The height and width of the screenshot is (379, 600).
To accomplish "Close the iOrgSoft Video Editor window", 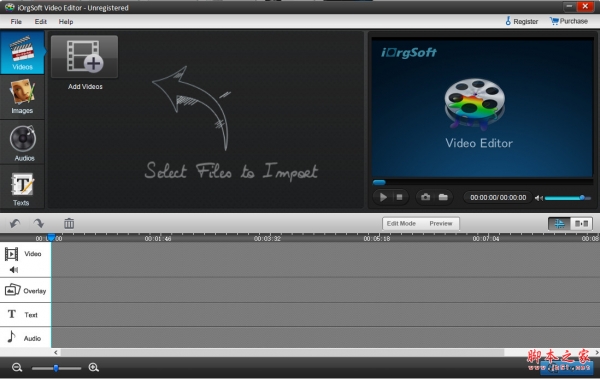I will pos(585,6).
